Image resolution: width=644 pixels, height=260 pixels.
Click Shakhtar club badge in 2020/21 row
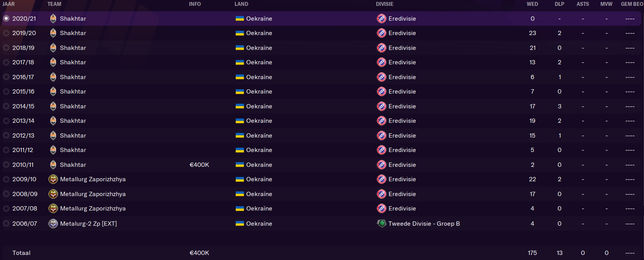[53, 18]
